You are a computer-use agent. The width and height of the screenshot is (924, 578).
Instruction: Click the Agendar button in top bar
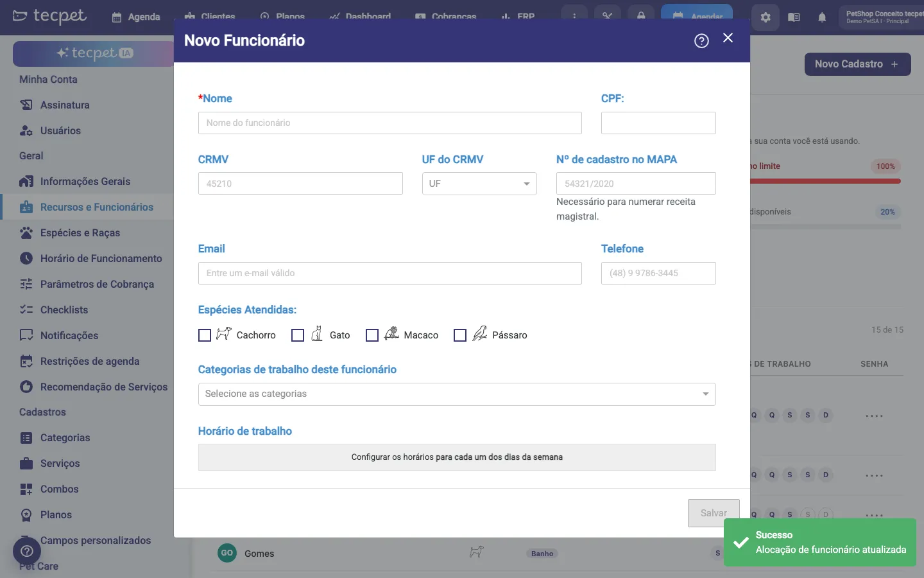tap(697, 17)
